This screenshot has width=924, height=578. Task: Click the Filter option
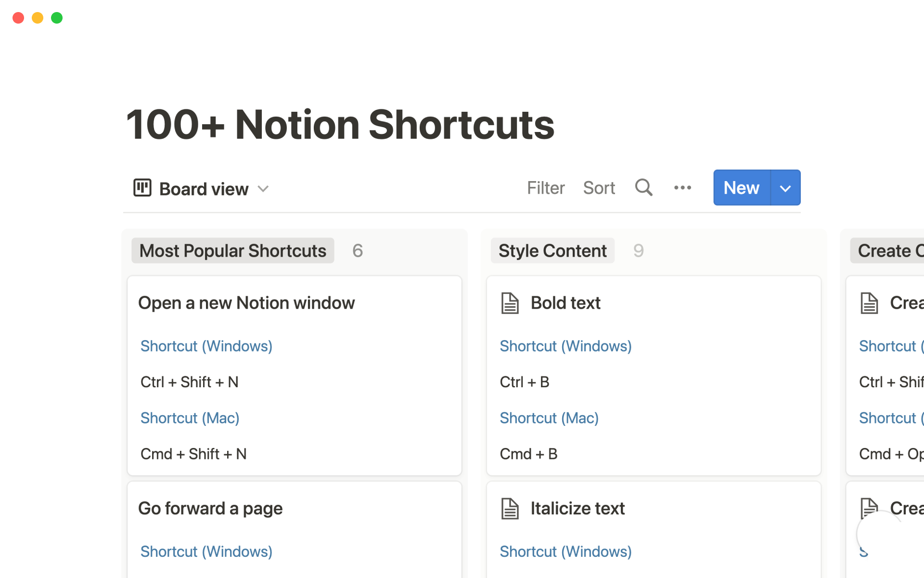click(x=545, y=188)
